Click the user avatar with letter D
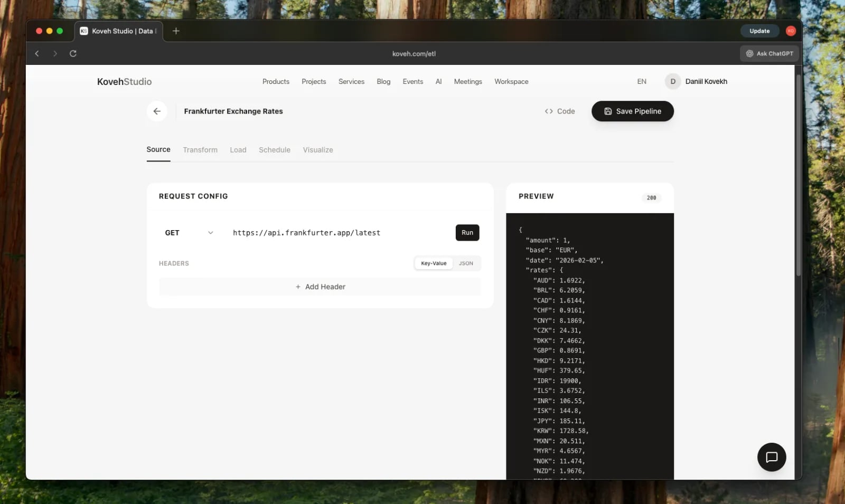Screen dimensions: 845x504 tap(672, 81)
